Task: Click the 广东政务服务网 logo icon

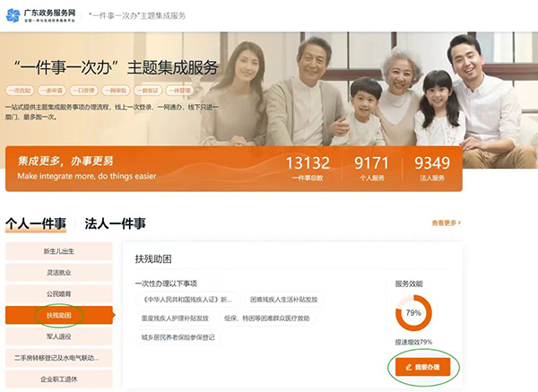Action: [13, 15]
